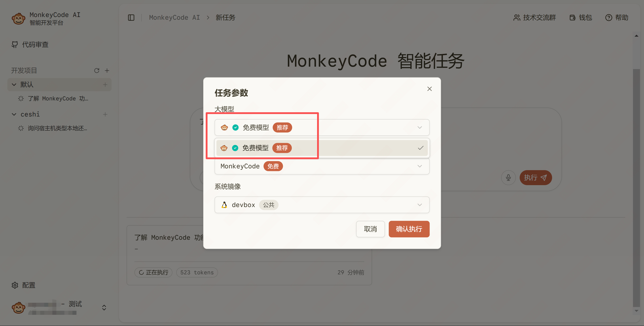
Task: Click the 取消 button
Action: [x=370, y=229]
